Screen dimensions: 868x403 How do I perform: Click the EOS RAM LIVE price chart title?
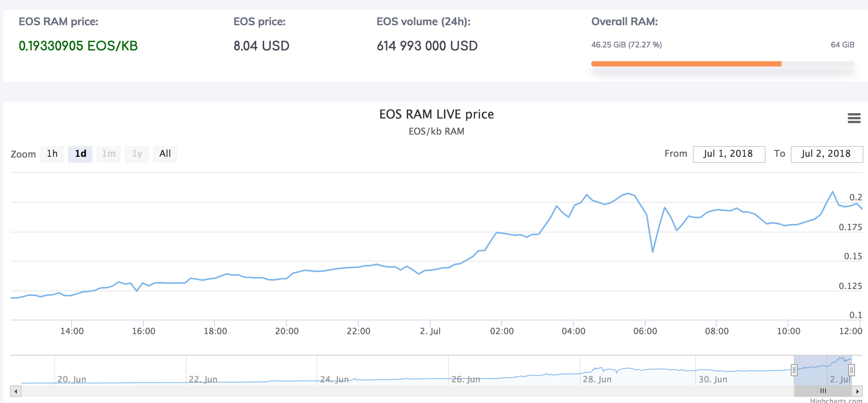point(436,114)
